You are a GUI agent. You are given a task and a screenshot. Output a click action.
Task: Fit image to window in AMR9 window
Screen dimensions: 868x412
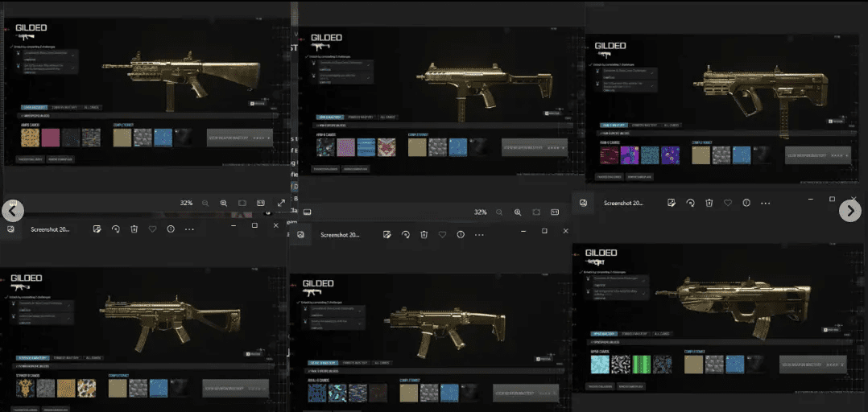[x=242, y=204]
